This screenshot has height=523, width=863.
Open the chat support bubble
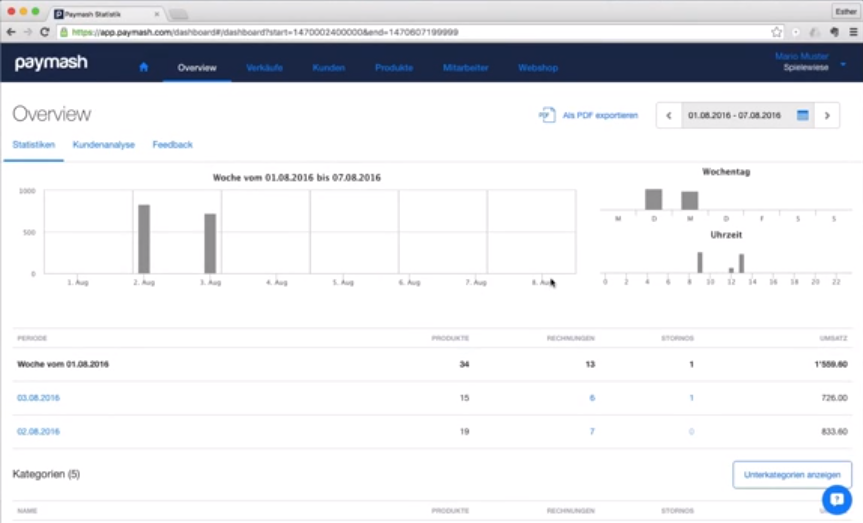835,499
